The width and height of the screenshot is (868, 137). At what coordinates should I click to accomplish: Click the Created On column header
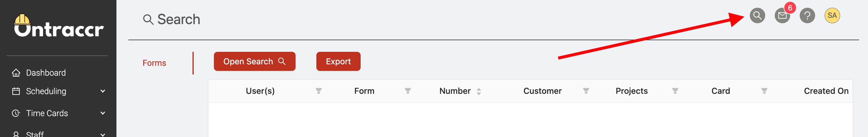click(826, 91)
